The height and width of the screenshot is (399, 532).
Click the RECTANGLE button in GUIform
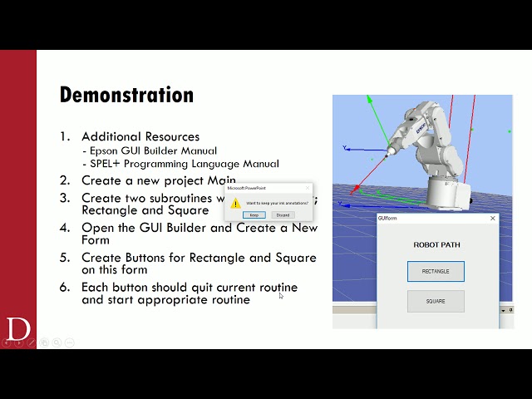pos(436,272)
